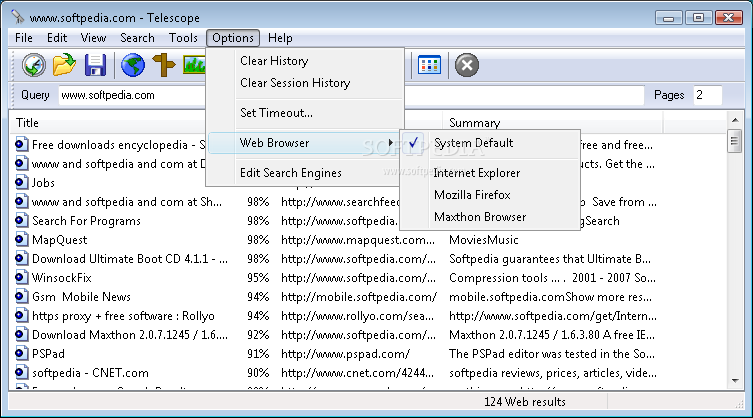Click the Pages number field
Viewport: 753px width, 418px height.
tap(707, 95)
